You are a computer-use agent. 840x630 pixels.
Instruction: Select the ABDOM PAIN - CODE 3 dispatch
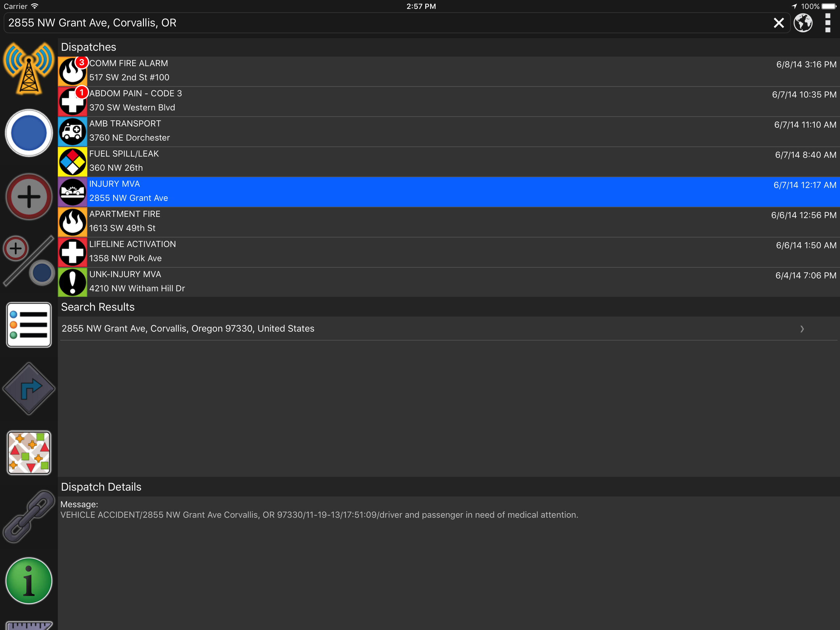(449, 102)
